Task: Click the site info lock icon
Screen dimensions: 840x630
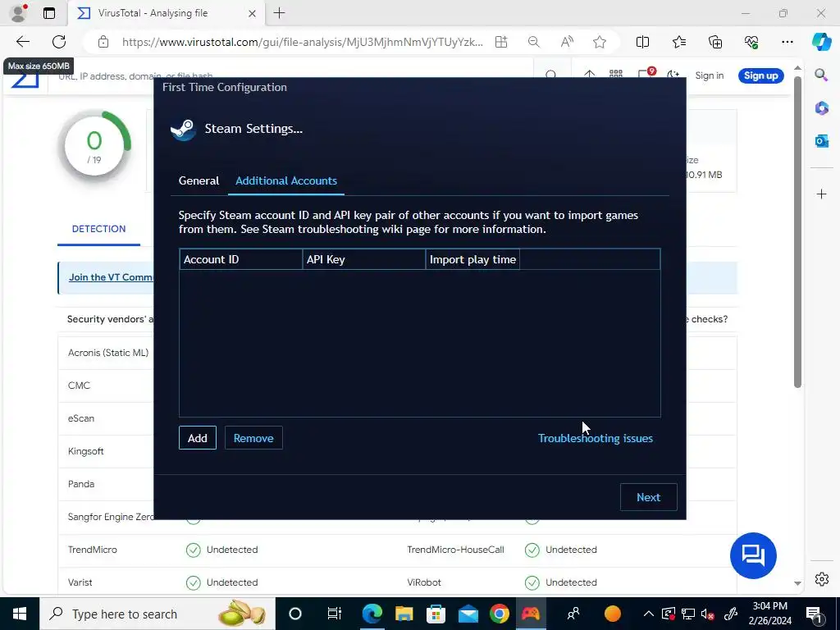Action: pyautogui.click(x=103, y=42)
